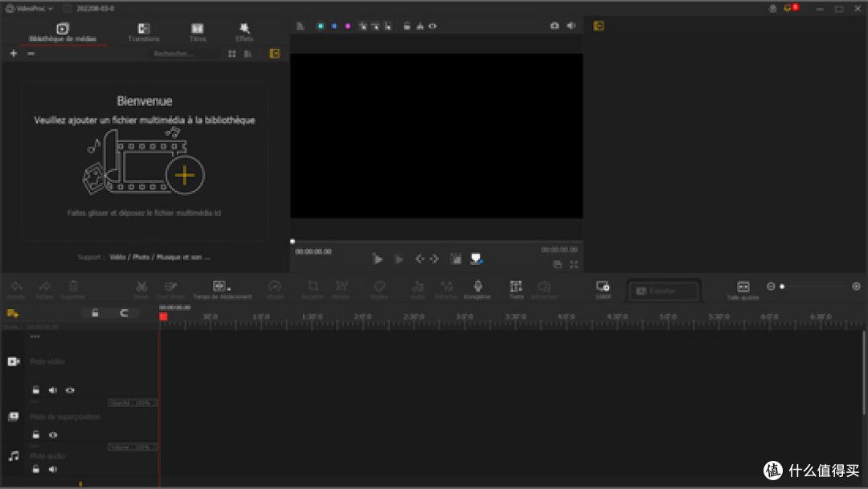Toggle preview volume speaker icon
Screen dimensions: 868x489
click(571, 26)
